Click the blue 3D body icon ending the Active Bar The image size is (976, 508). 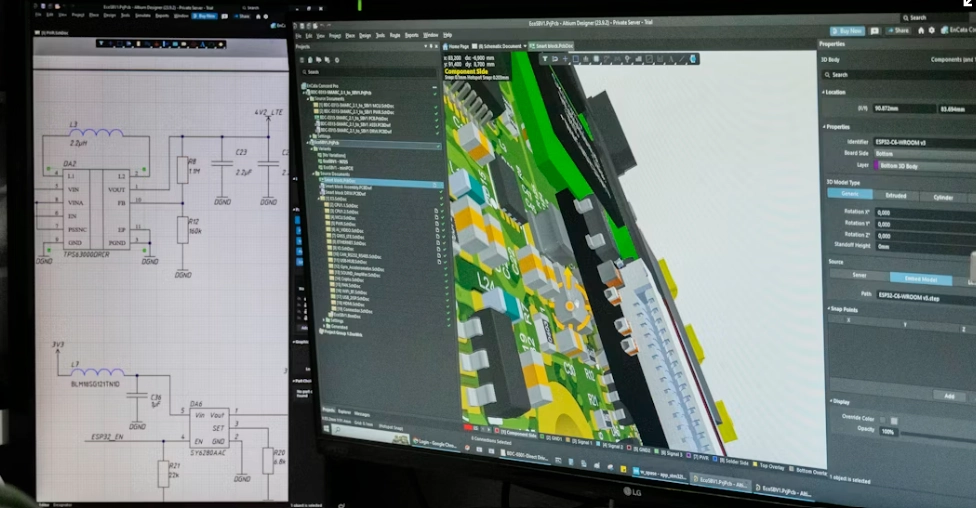pos(693,59)
